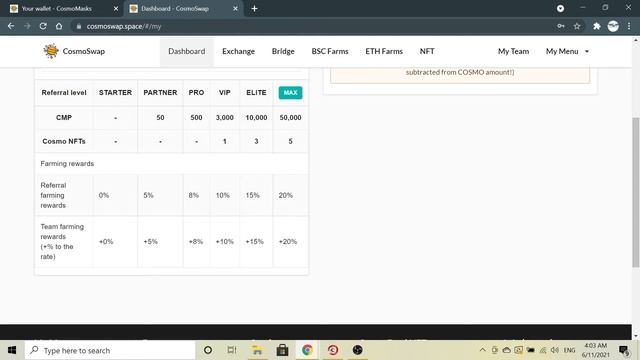640x360 pixels.
Task: Open the notification center
Action: tap(624, 350)
